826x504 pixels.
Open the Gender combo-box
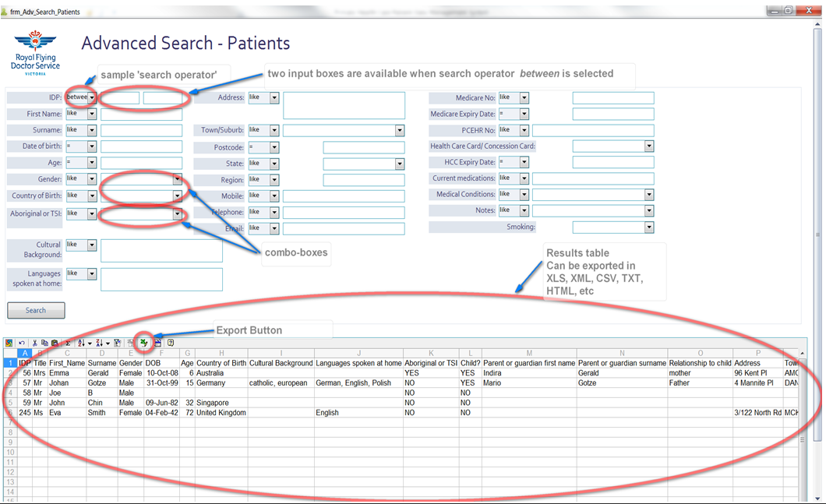coord(177,178)
